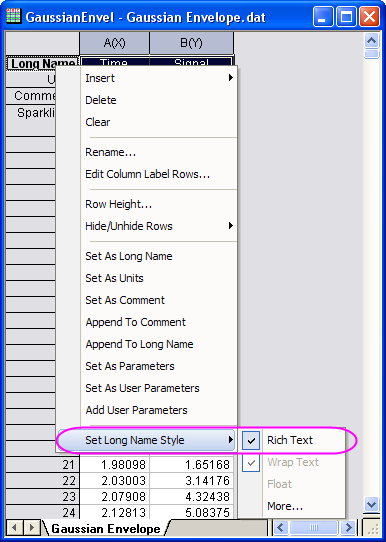Click the worksheet icon in title bar
The width and height of the screenshot is (386, 542).
click(13, 16)
